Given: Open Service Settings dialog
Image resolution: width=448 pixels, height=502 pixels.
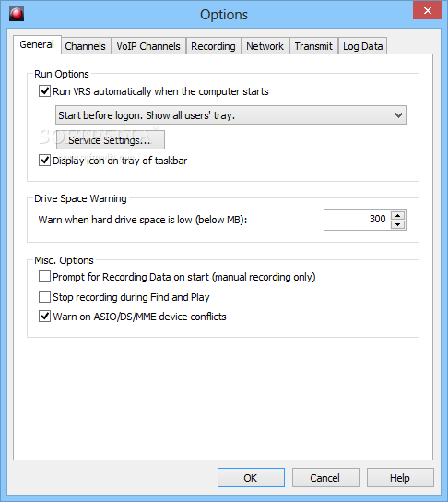Looking at the screenshot, I should point(111,140).
